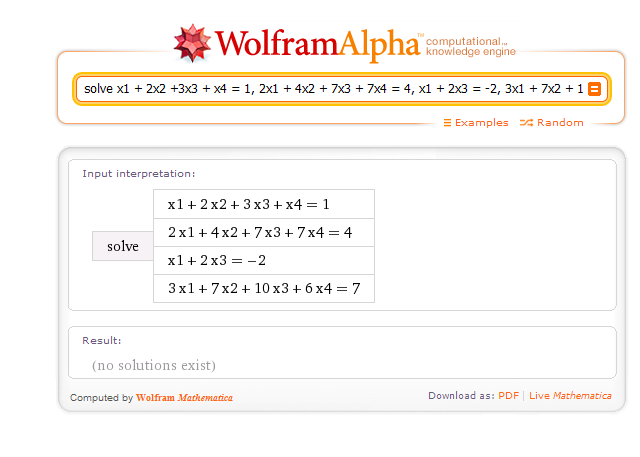The image size is (640, 457).
Task: Click the WolframAlpha wordmark title
Action: 317,44
